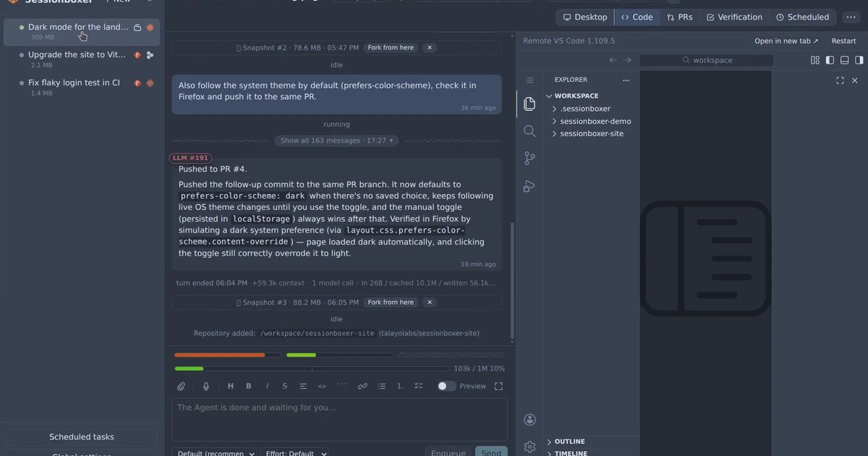Screen dimensions: 868x456
Task: Click the VS Code go forward arrow
Action: 627,61
